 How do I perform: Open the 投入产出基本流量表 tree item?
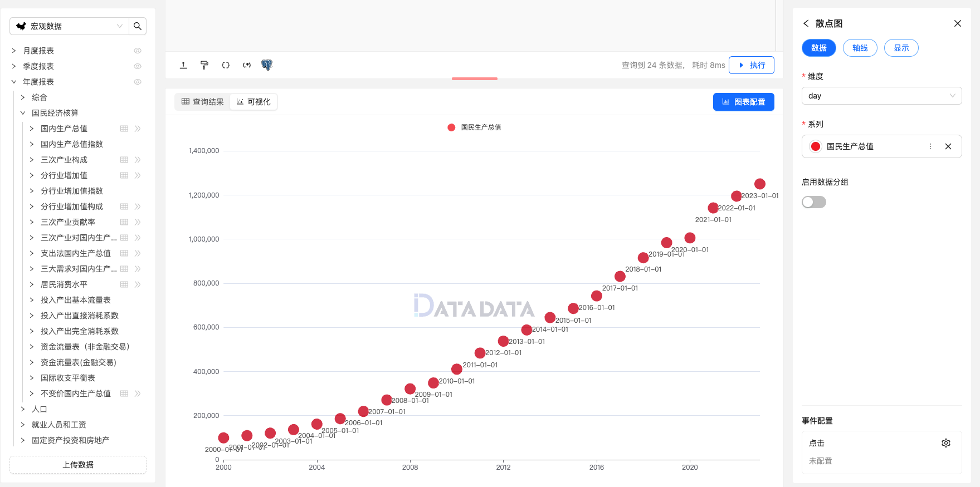76,300
